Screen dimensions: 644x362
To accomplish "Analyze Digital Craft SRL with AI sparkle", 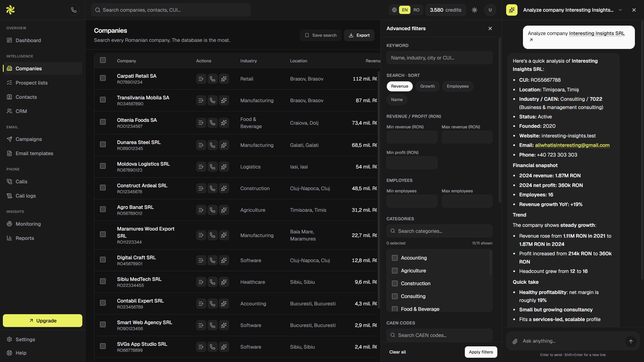I will coord(224,260).
